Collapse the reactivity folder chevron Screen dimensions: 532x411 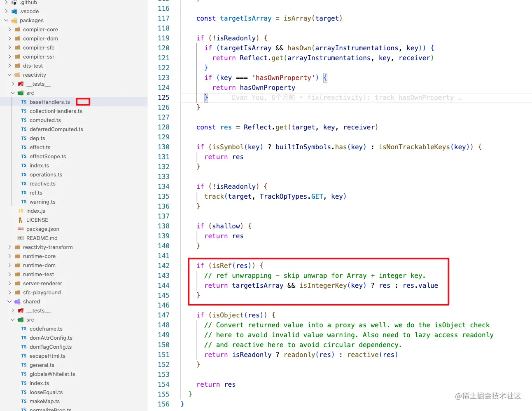[10, 75]
